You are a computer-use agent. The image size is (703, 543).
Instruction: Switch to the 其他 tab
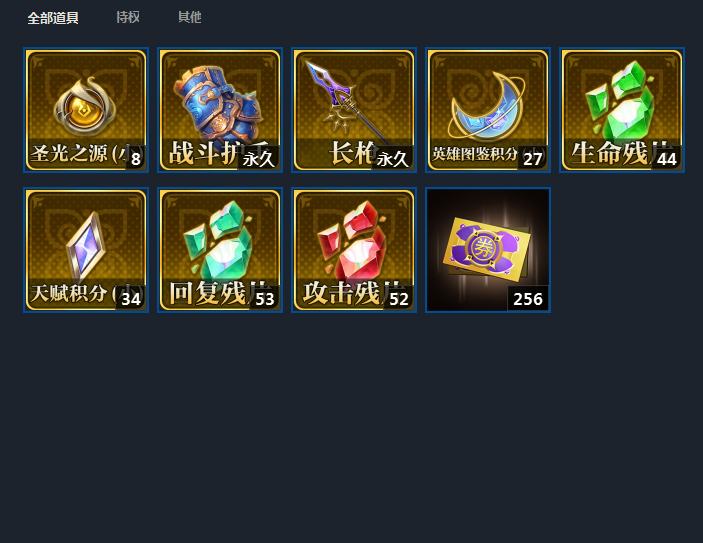(190, 17)
